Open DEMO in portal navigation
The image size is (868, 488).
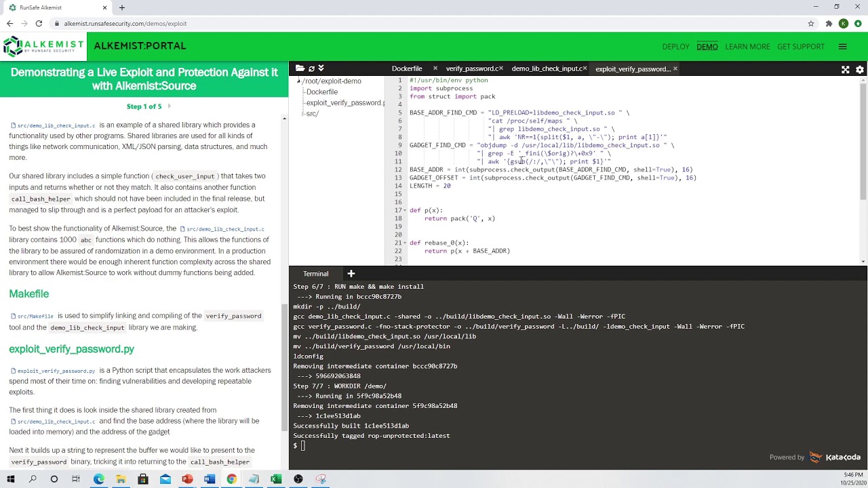click(x=707, y=47)
